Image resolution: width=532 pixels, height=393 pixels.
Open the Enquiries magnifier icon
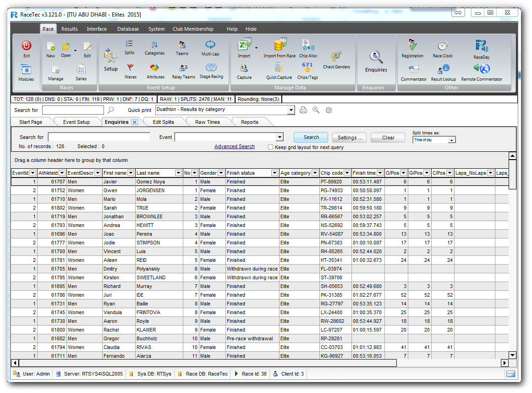(x=376, y=57)
